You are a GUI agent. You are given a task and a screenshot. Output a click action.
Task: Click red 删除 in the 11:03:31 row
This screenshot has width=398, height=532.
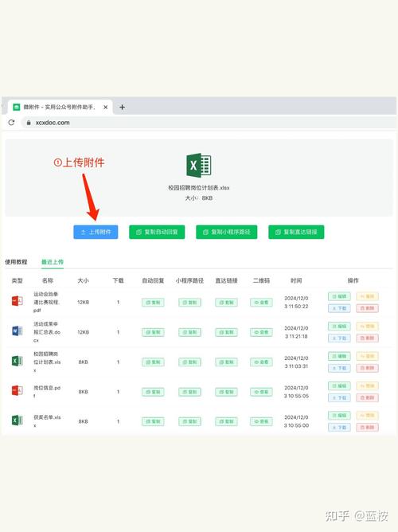367,368
